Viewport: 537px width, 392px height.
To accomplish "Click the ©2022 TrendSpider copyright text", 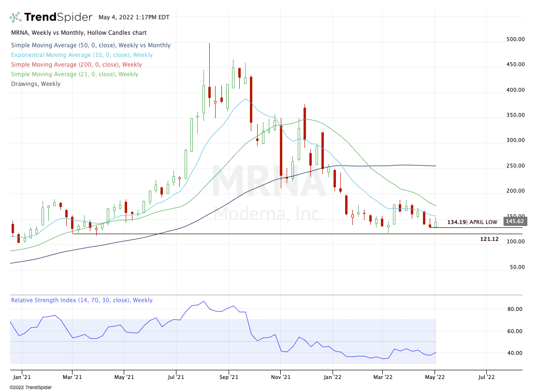I will pos(30,387).
